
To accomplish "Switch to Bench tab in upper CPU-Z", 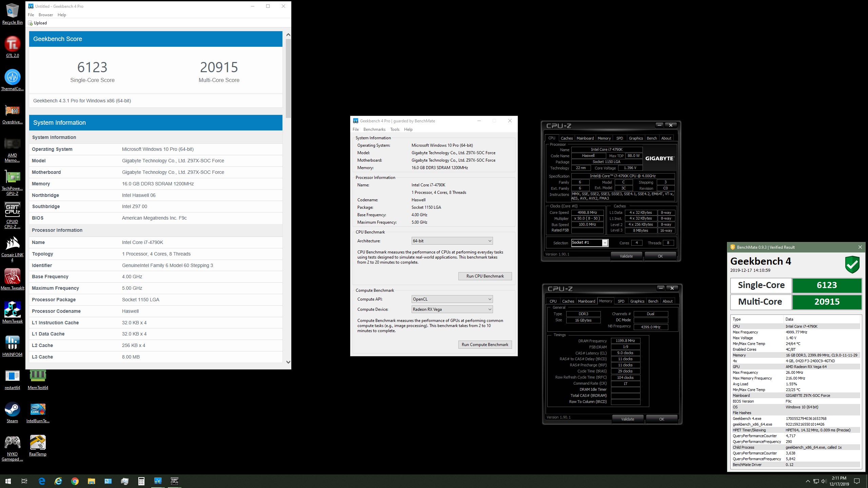I will tap(652, 138).
